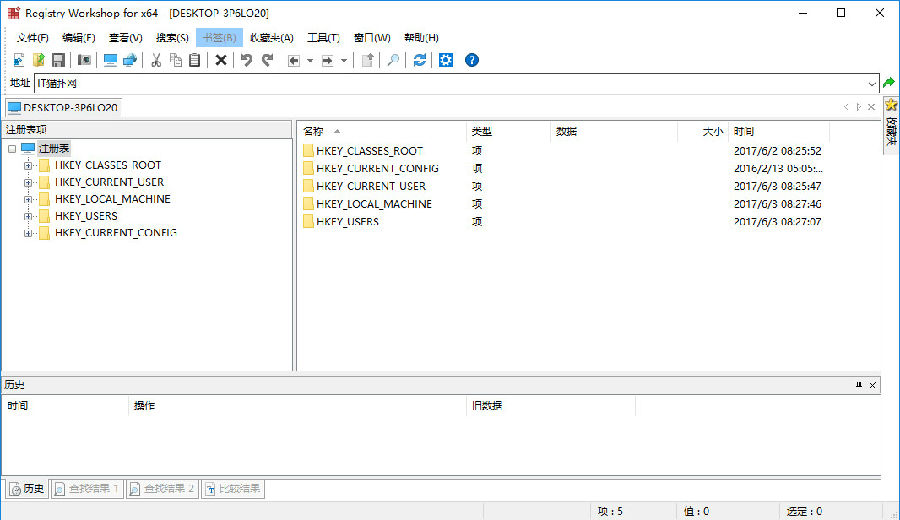Click into the address input field

pos(450,84)
